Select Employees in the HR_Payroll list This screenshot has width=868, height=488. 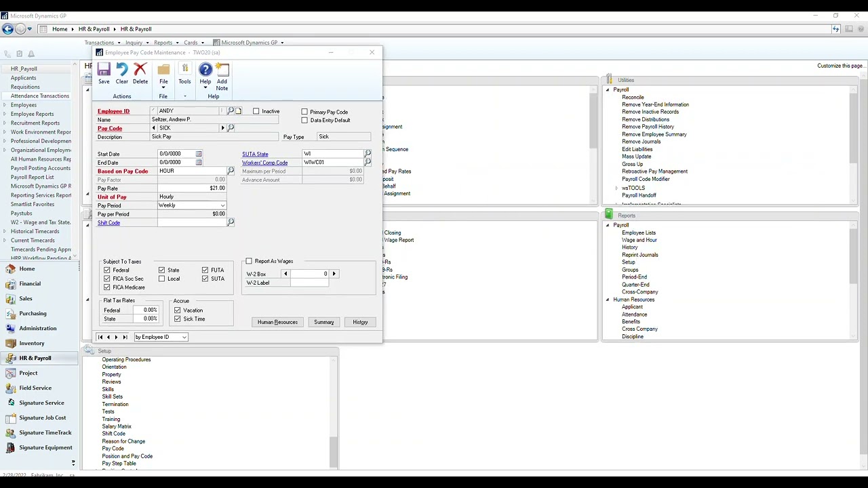pyautogui.click(x=24, y=105)
